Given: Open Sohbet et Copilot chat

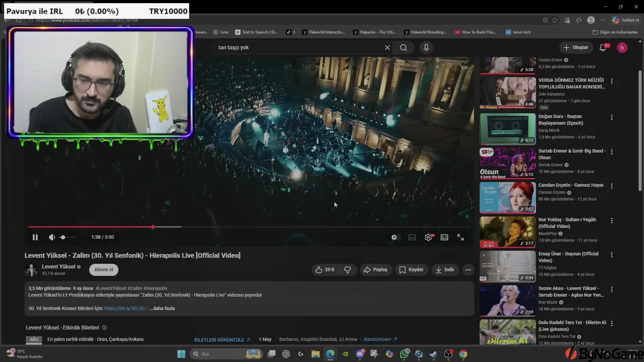Looking at the screenshot, I should point(625,20).
